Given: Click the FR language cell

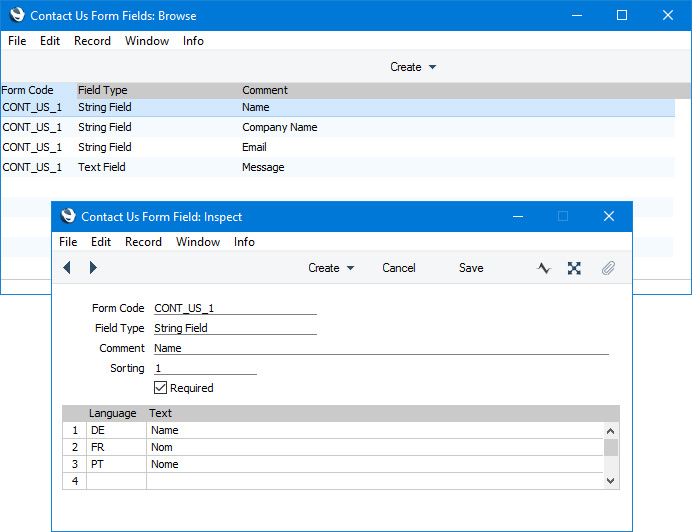Looking at the screenshot, I should [x=117, y=447].
